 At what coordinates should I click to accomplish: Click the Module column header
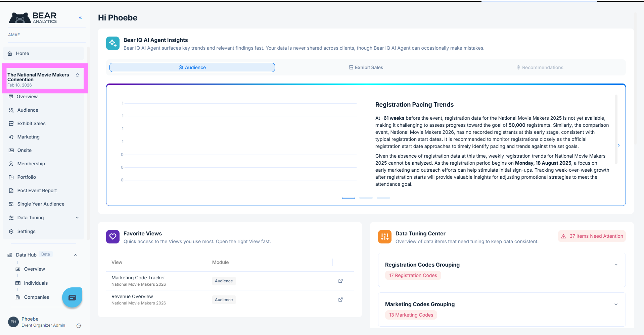click(x=220, y=262)
